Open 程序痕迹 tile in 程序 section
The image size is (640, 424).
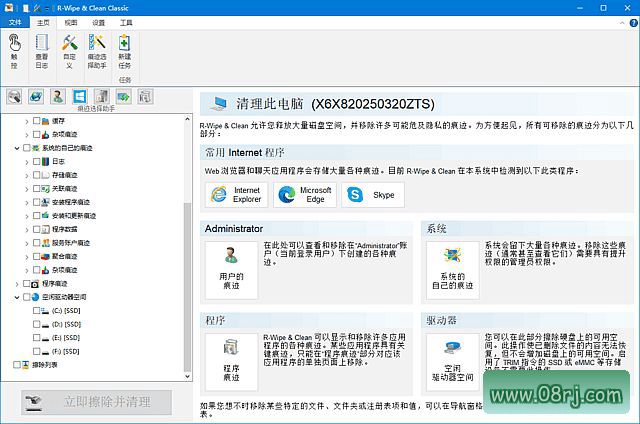(231, 362)
